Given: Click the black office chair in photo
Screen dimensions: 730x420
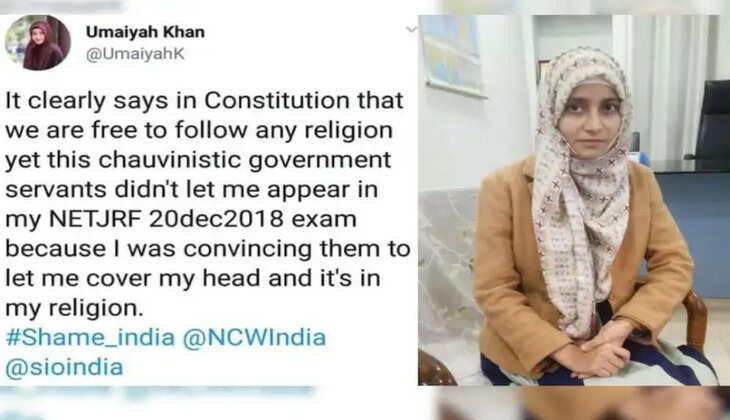Looking at the screenshot, I should pyautogui.click(x=711, y=123).
